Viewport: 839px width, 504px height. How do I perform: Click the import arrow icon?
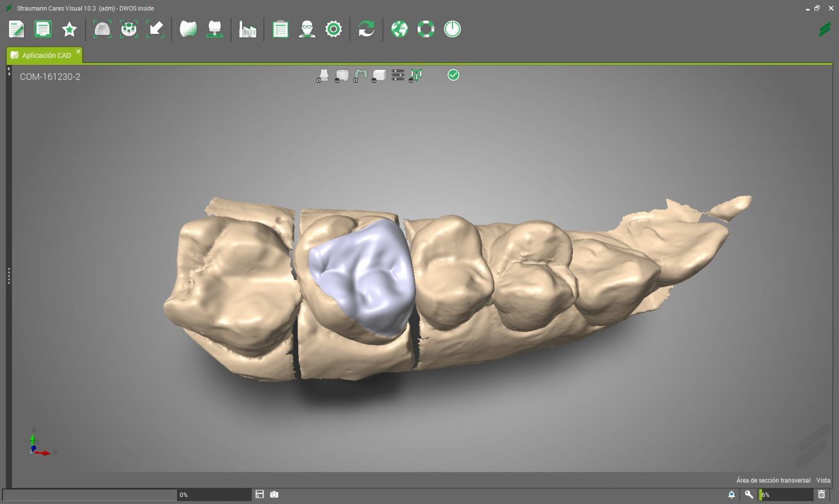(x=155, y=29)
